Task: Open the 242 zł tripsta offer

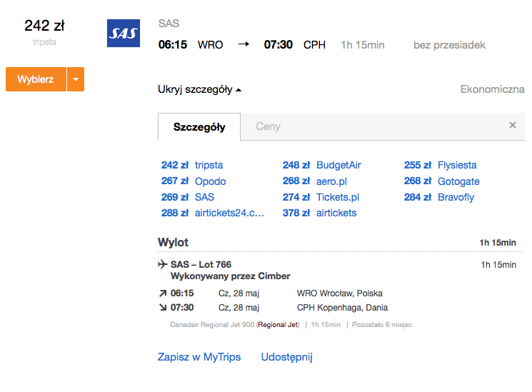Action: click(192, 165)
